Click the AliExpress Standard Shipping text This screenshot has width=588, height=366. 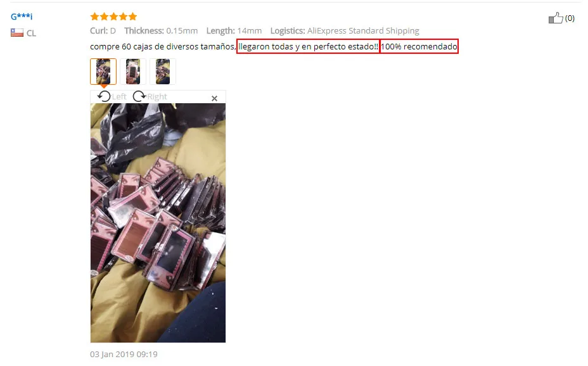[x=363, y=31]
